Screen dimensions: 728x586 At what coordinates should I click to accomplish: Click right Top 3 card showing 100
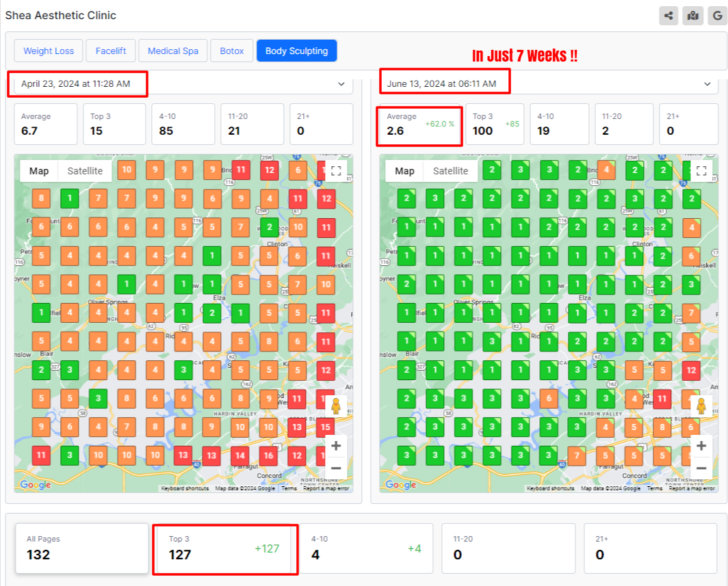click(x=495, y=124)
